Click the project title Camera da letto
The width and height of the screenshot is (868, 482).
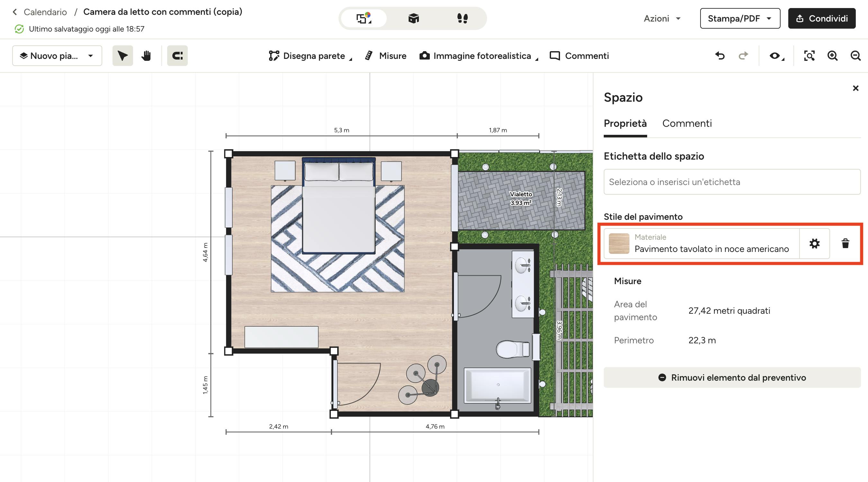coord(163,12)
